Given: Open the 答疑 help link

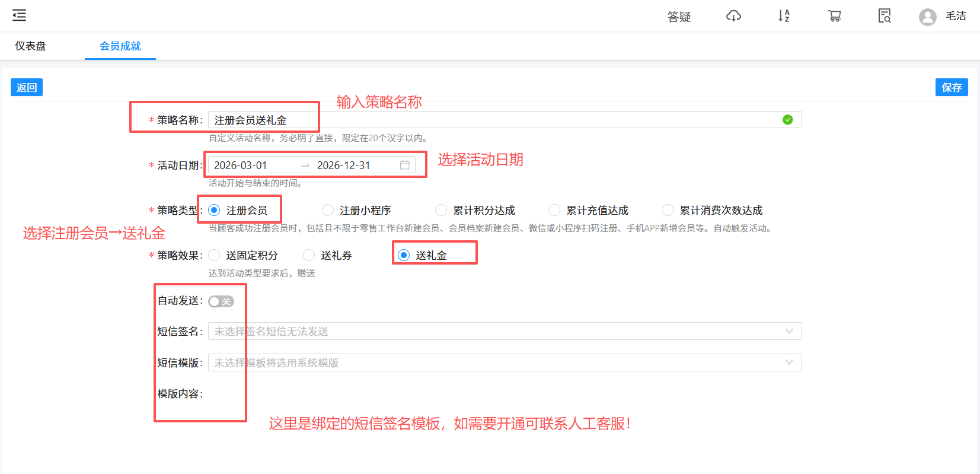Looking at the screenshot, I should tap(679, 17).
